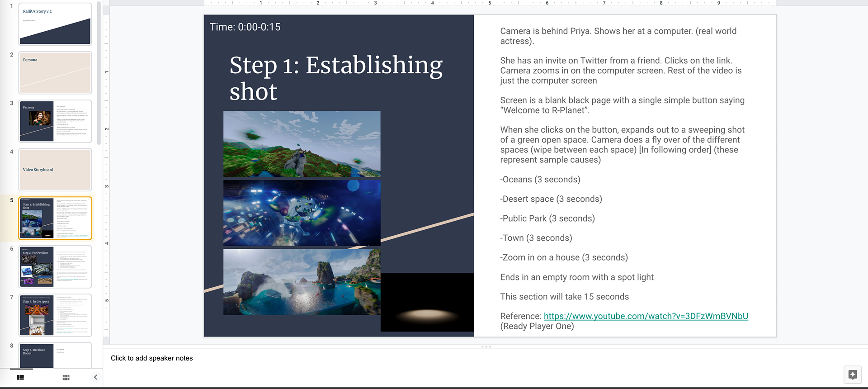Select slide 2 Persona thumbnail
This screenshot has height=389, width=868.
pos(55,72)
